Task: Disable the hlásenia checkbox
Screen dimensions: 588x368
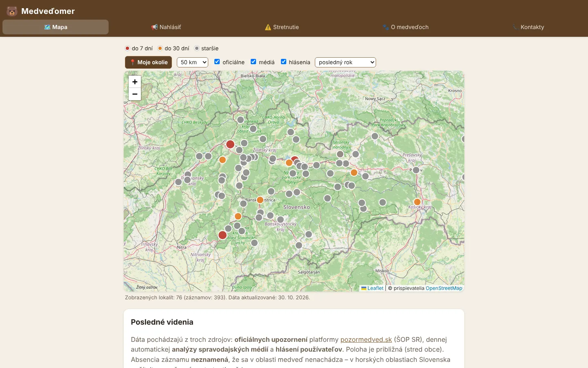Action: pyautogui.click(x=283, y=62)
